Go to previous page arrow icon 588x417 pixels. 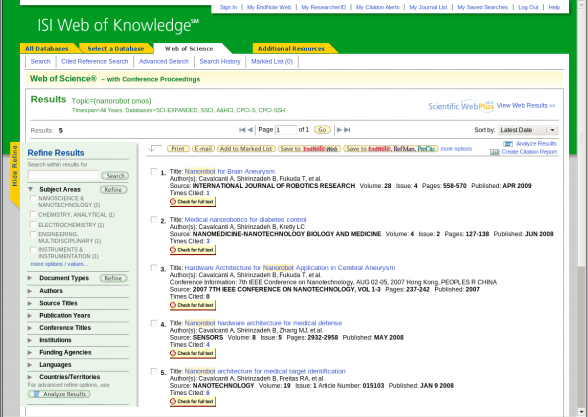pyautogui.click(x=250, y=130)
